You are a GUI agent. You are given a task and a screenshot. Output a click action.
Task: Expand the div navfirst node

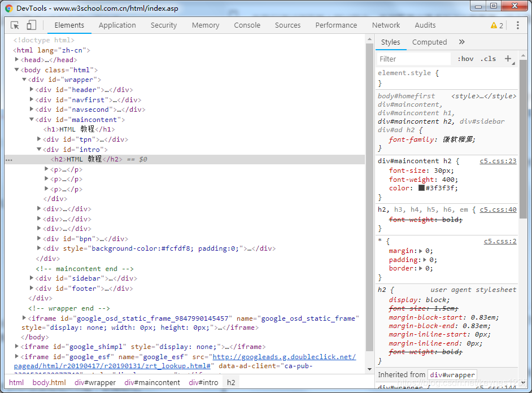click(32, 99)
